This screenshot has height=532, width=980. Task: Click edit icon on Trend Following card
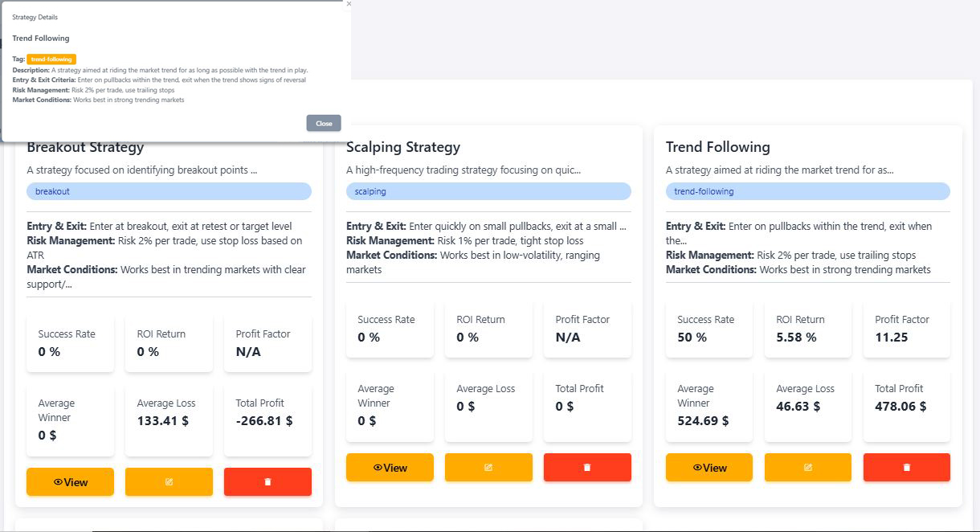pos(808,467)
